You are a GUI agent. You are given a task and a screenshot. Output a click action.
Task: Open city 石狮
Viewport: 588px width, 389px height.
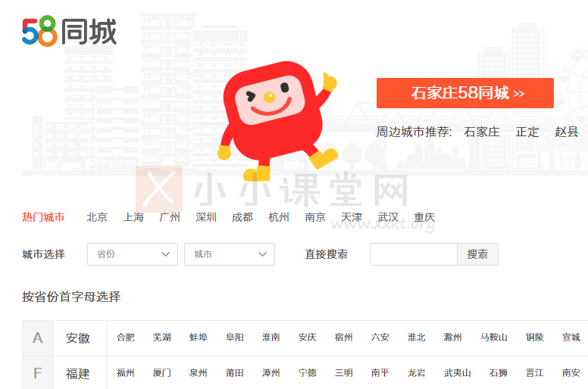499,373
